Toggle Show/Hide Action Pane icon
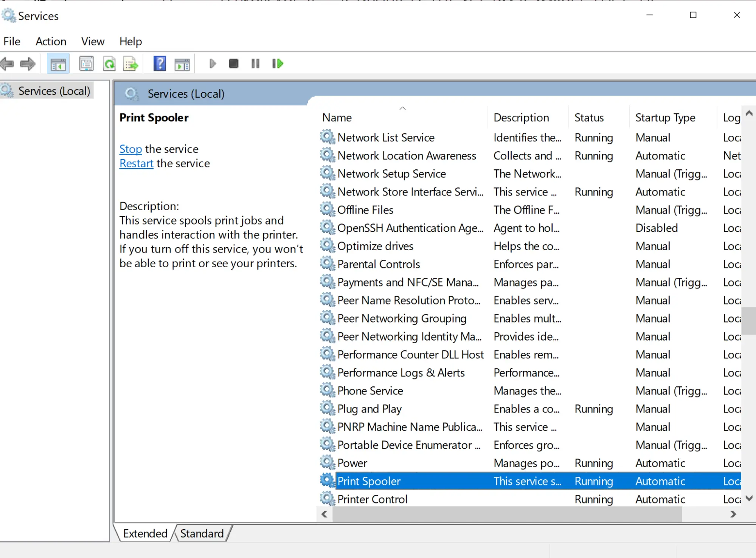Image resolution: width=756 pixels, height=558 pixels. pos(182,64)
